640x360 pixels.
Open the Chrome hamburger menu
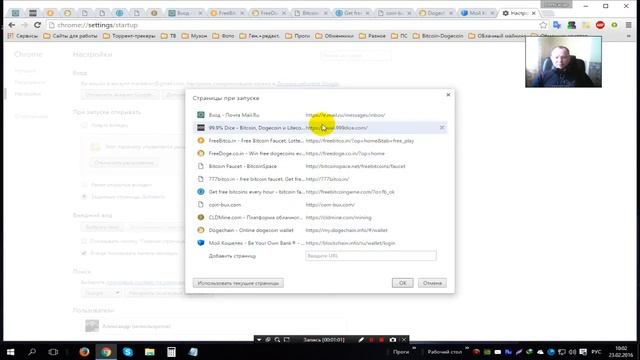[629, 25]
